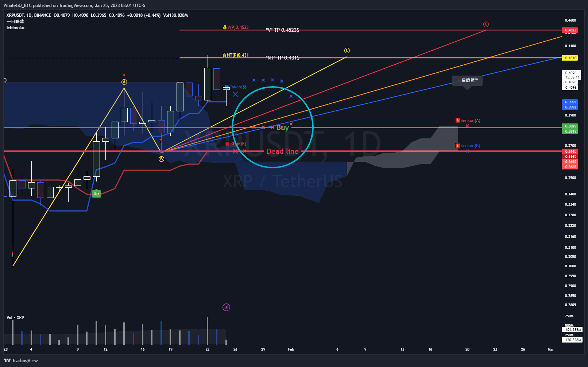Click the NT(P)0.431 yellow text label
This screenshot has width=588, height=367.
click(x=238, y=55)
